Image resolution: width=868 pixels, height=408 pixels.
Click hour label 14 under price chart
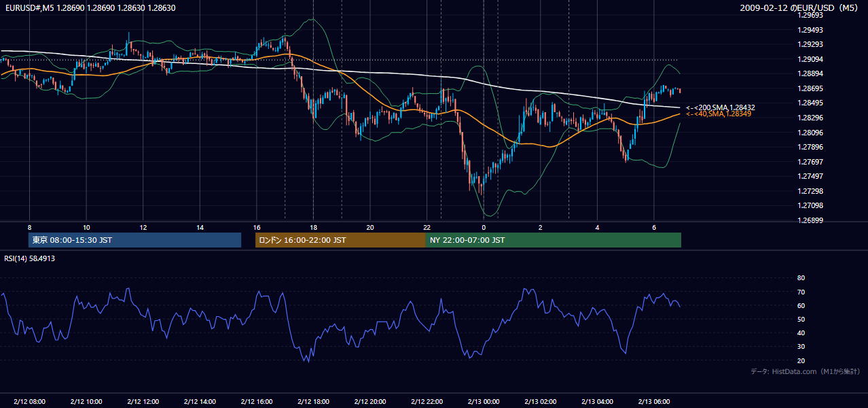tap(200, 227)
